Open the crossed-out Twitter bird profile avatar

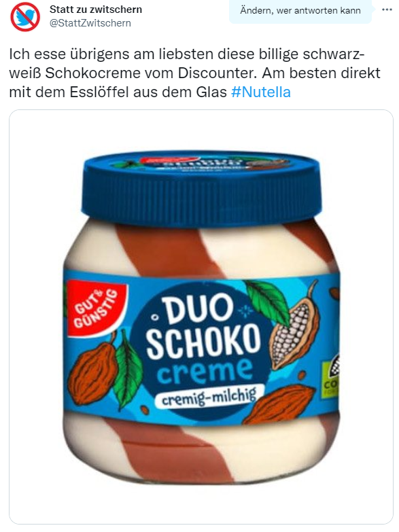[x=25, y=16]
